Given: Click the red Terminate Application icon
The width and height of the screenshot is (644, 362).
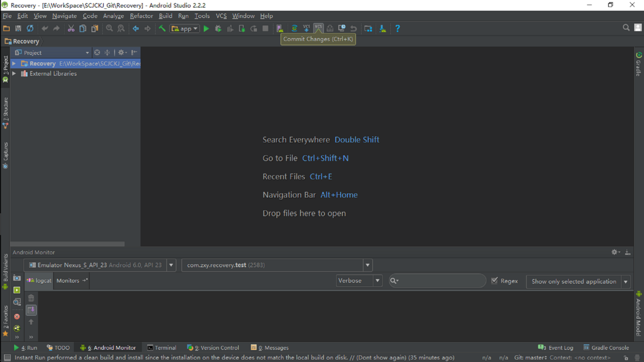Looking at the screenshot, I should pos(17,317).
